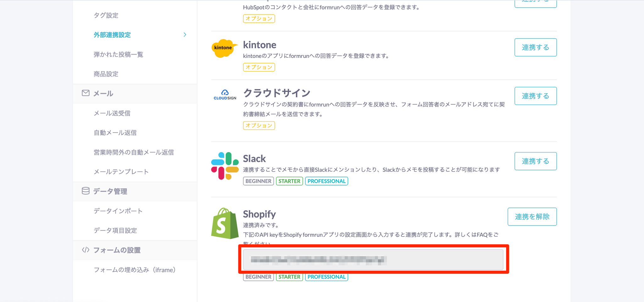Viewport: 644px width, 302px height.
Task: Click 連携を解除 button for Shopify
Action: (x=532, y=216)
